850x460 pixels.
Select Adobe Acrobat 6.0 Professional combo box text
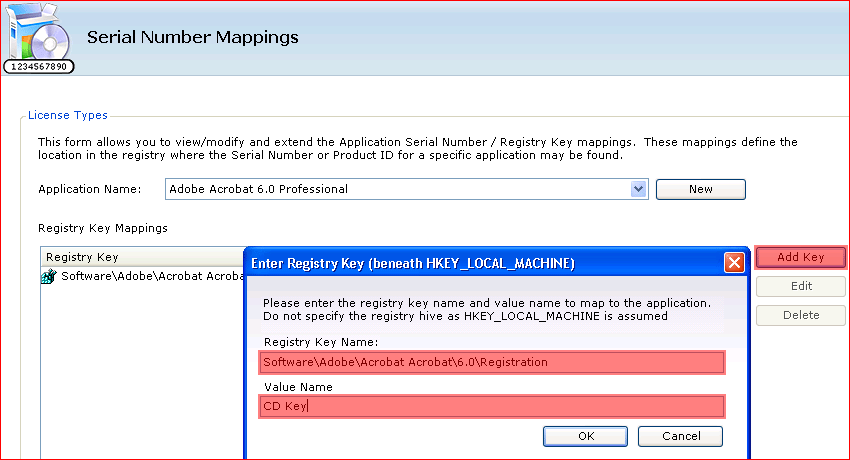click(259, 189)
